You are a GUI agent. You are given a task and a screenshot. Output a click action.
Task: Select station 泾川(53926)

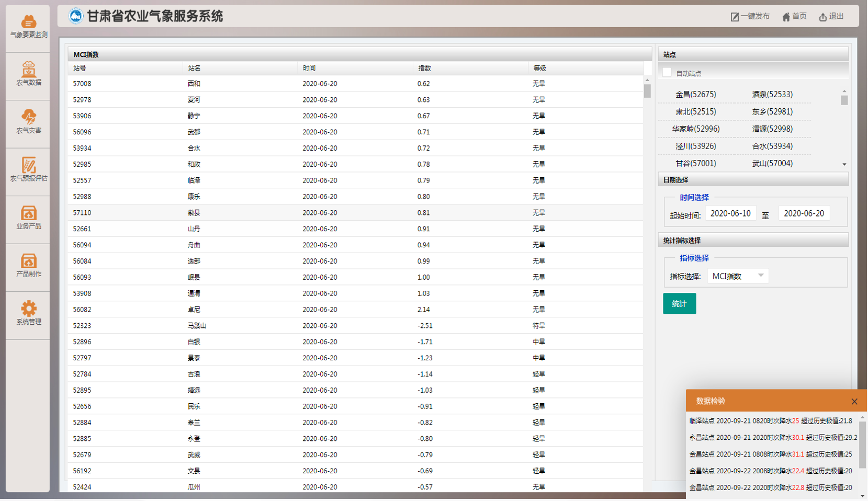pos(695,146)
